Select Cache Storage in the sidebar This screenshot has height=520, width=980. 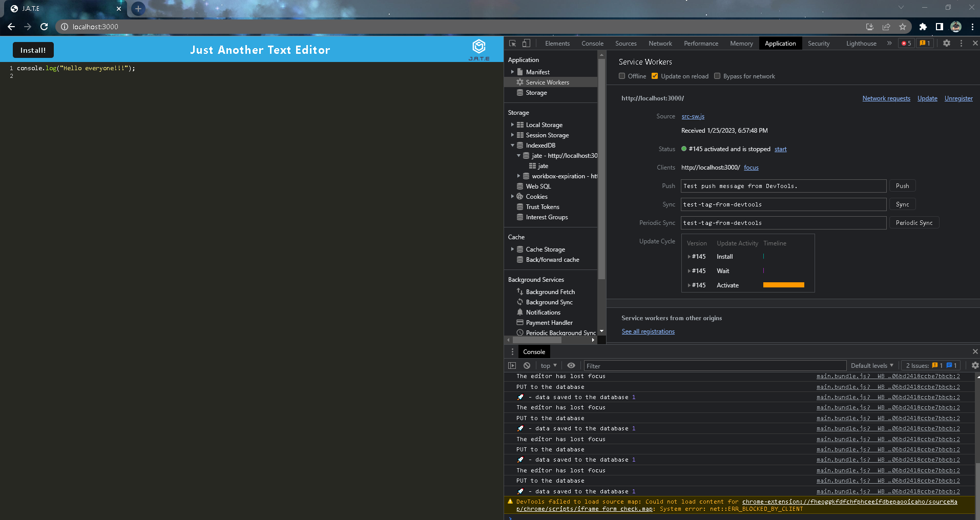544,249
